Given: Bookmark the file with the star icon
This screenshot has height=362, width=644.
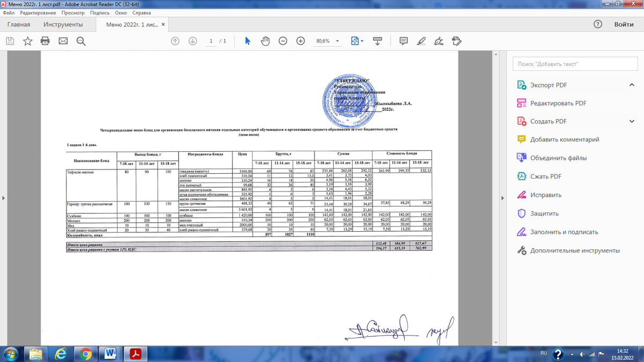Looking at the screenshot, I should tap(27, 41).
